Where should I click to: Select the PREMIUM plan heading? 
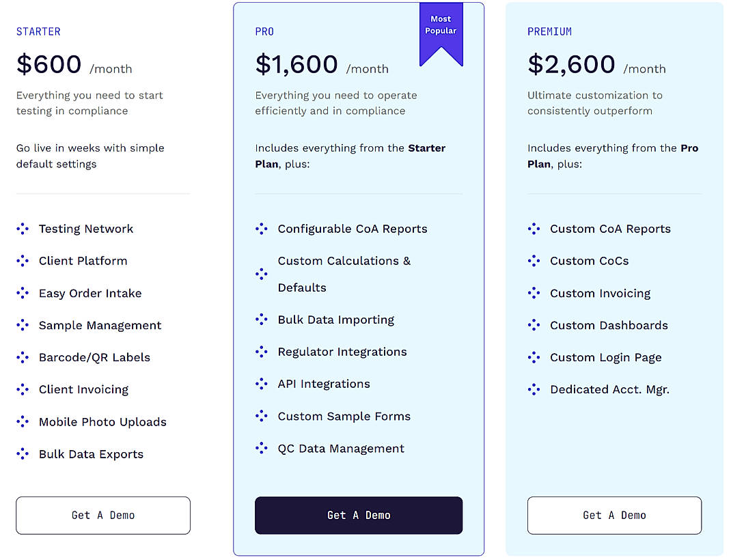(x=551, y=31)
